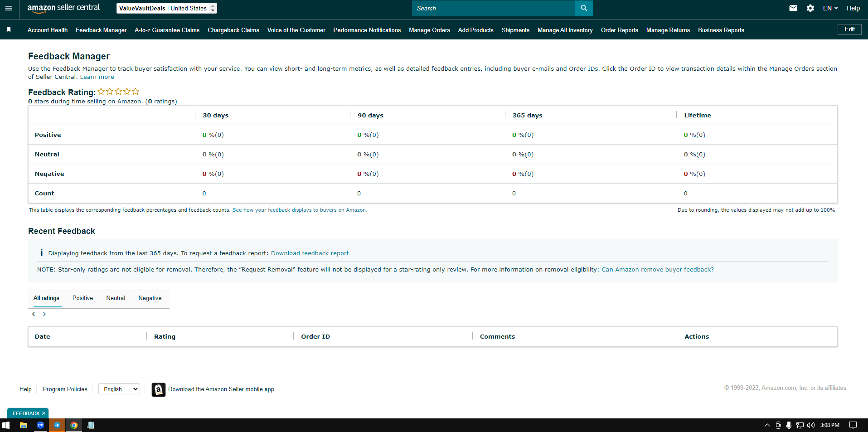Open Zoom from the taskbar

[40, 425]
